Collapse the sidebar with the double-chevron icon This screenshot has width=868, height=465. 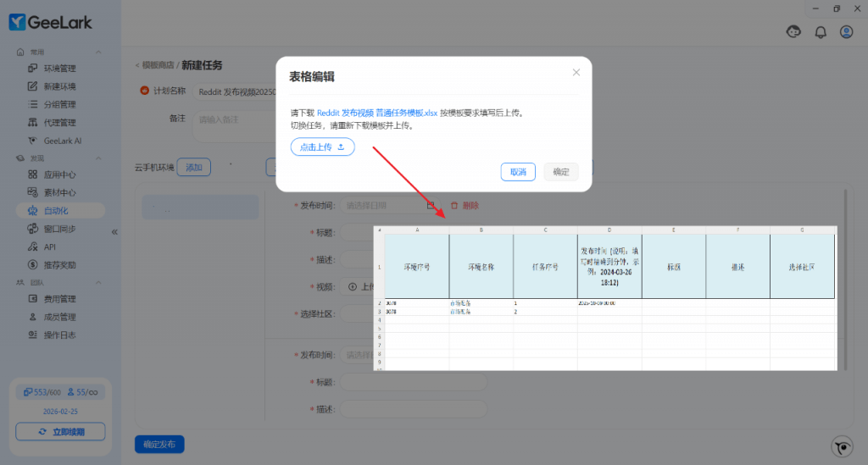point(114,231)
